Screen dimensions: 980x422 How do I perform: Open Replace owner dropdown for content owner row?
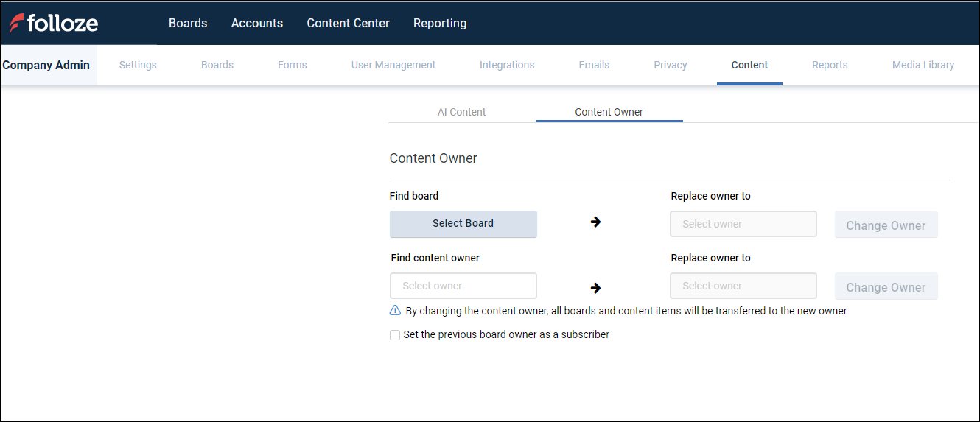point(743,286)
